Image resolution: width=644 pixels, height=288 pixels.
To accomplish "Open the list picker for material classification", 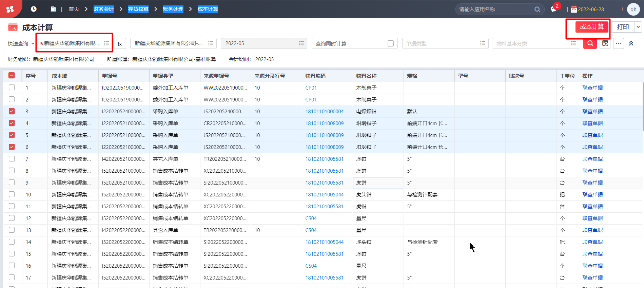I will (x=573, y=43).
